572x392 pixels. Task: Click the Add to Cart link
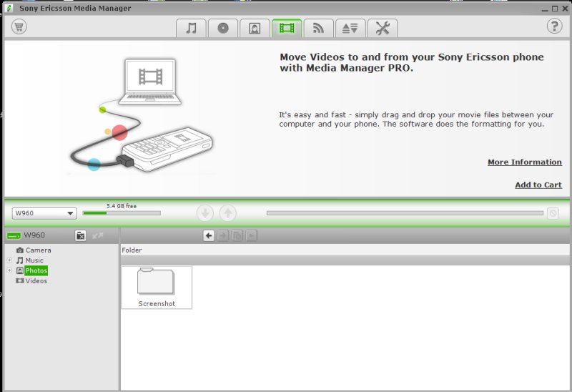(x=538, y=185)
